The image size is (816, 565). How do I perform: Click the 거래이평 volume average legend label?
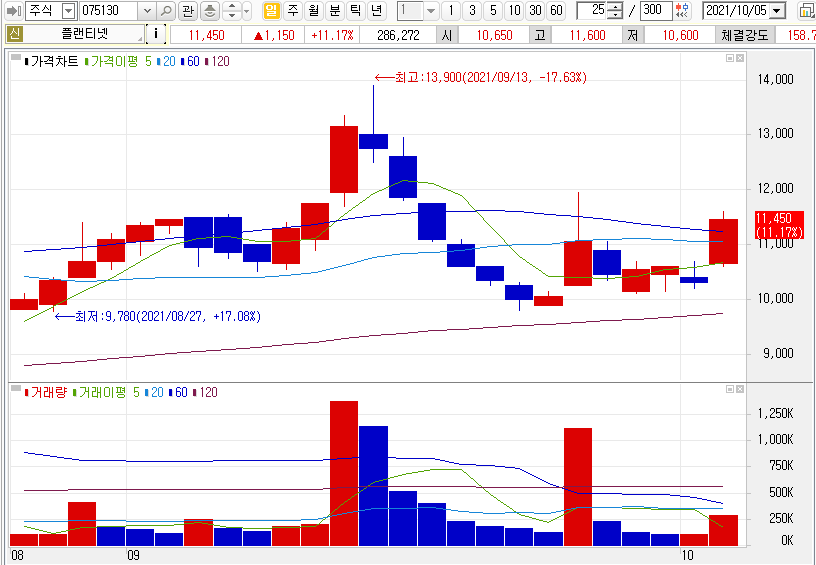click(103, 392)
